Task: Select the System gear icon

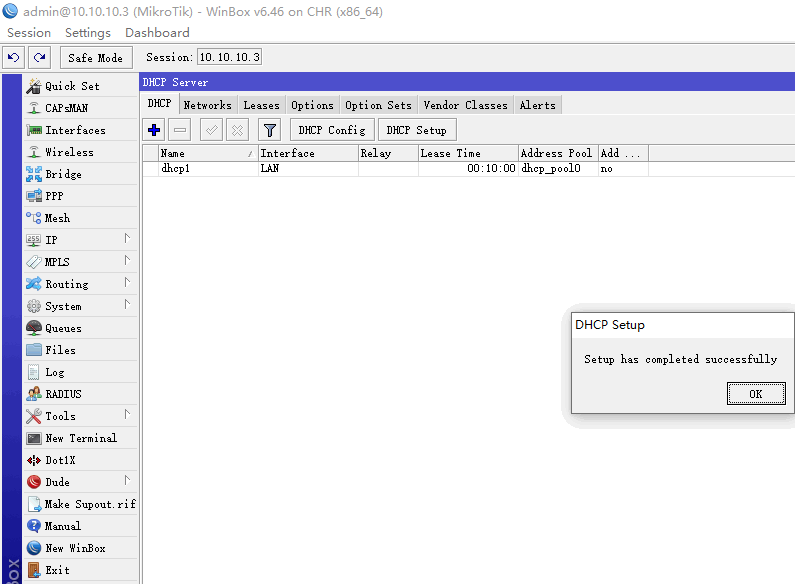Action: coord(33,306)
